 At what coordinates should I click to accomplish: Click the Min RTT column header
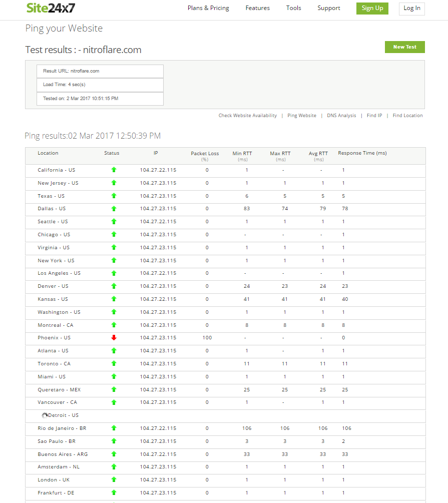coord(242,156)
